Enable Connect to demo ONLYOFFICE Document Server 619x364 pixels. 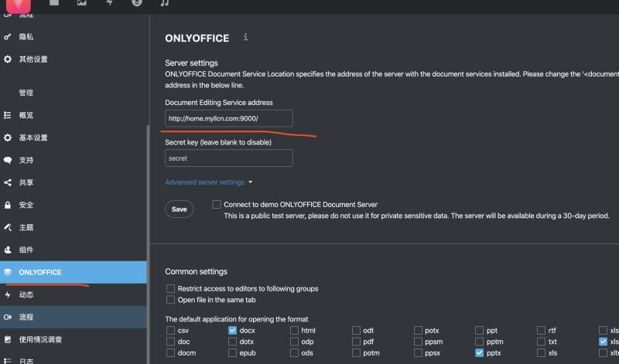tap(217, 205)
